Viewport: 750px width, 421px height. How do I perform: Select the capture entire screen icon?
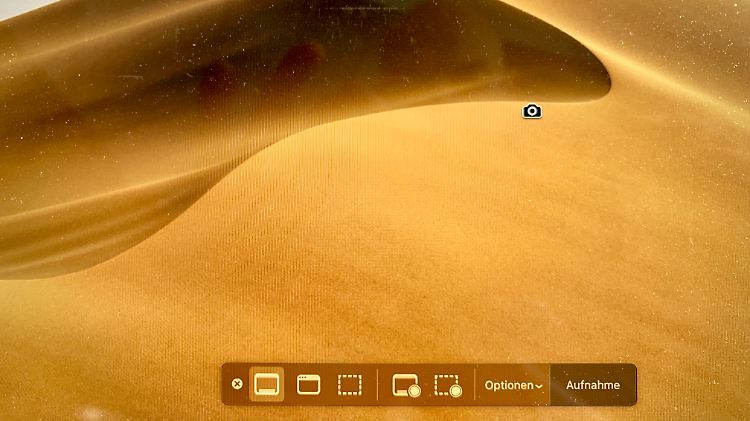(266, 384)
